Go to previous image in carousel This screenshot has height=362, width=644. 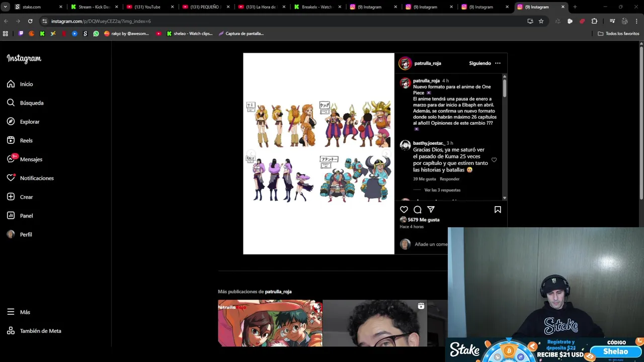tap(251, 154)
